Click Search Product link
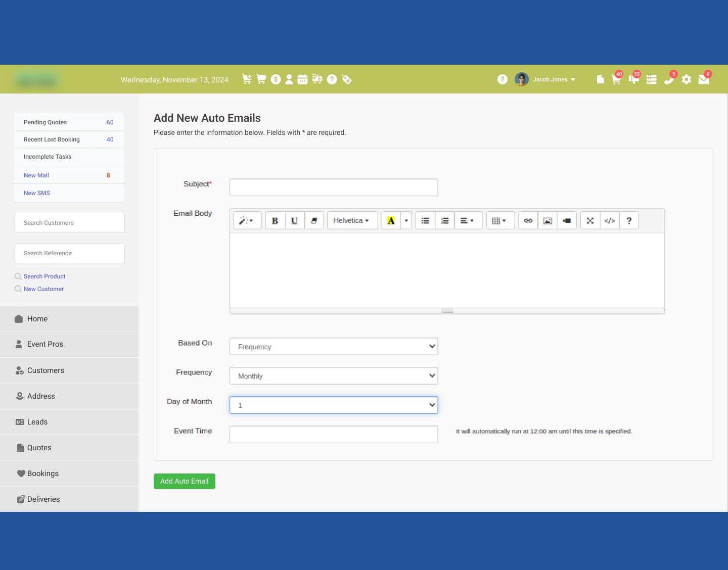 click(44, 276)
